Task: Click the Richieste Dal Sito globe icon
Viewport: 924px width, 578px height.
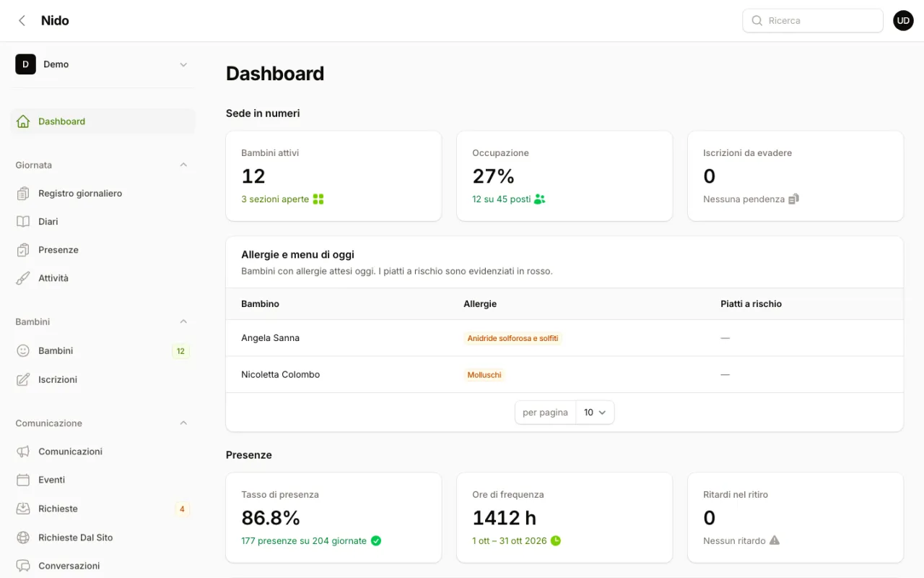Action: click(x=23, y=538)
